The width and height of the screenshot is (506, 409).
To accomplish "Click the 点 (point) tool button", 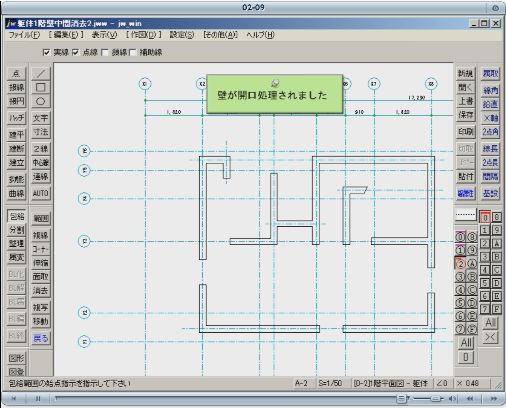I will click(16, 73).
